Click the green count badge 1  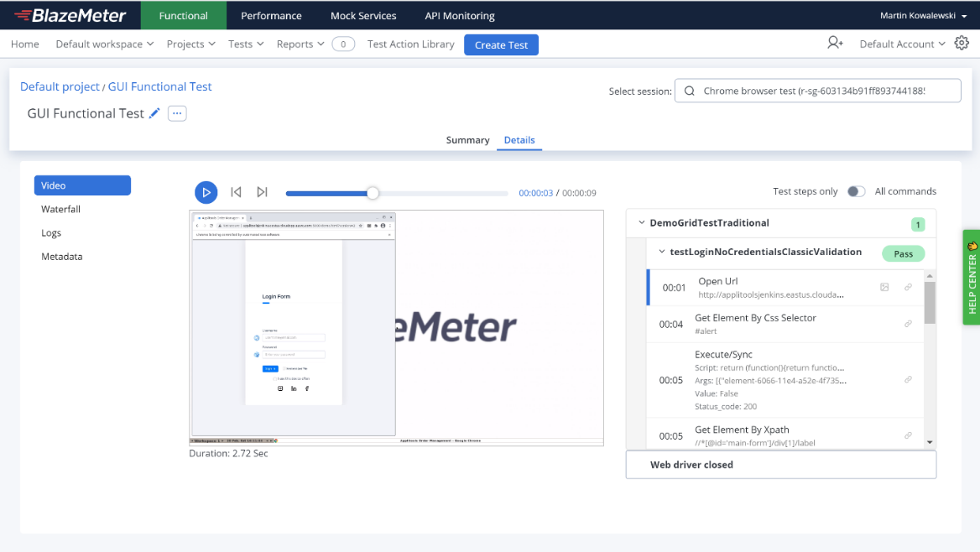pyautogui.click(x=918, y=224)
